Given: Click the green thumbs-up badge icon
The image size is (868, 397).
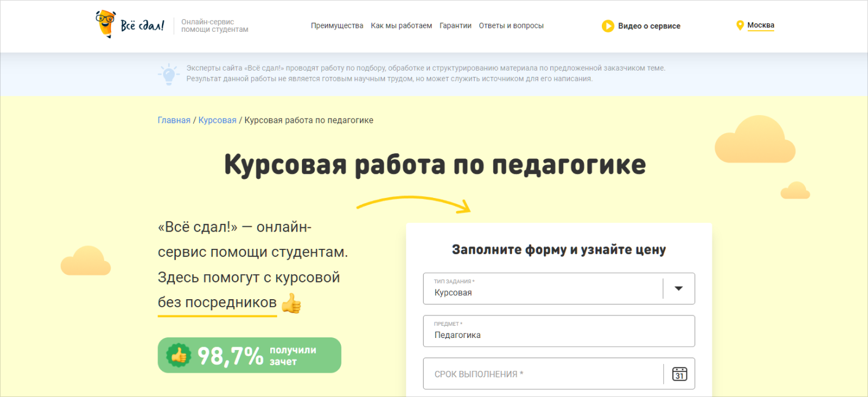Looking at the screenshot, I should pyautogui.click(x=179, y=355).
